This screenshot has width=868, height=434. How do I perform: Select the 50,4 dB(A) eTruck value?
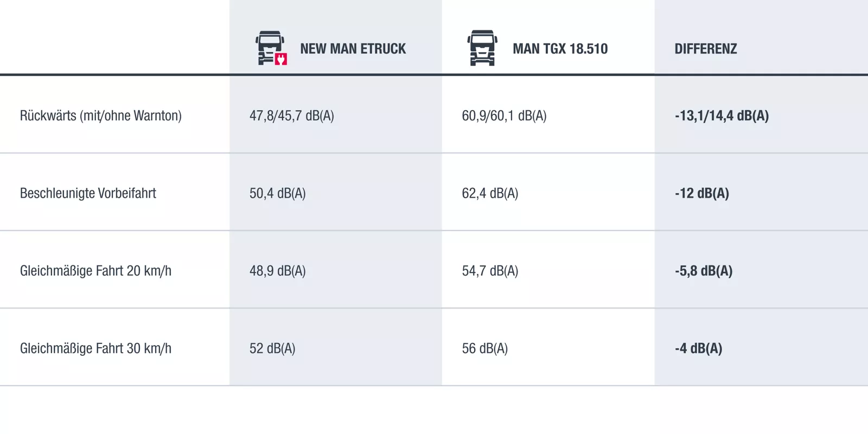click(x=278, y=193)
